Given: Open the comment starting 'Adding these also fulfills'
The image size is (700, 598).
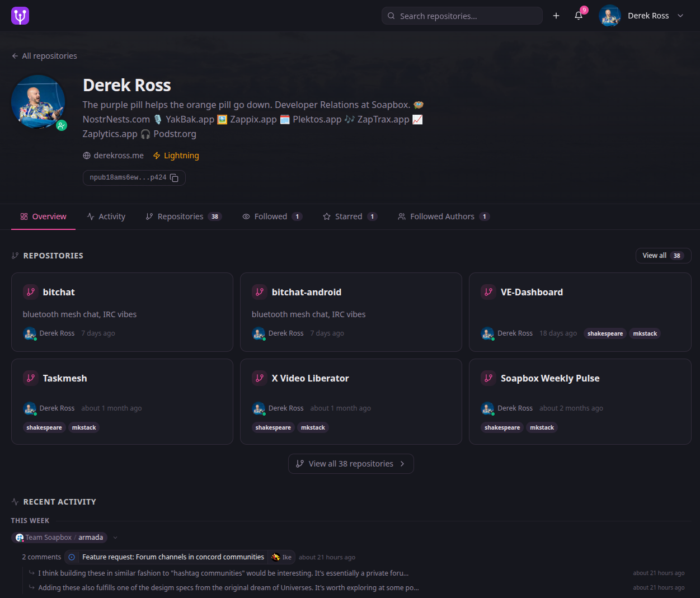Looking at the screenshot, I should 228,587.
